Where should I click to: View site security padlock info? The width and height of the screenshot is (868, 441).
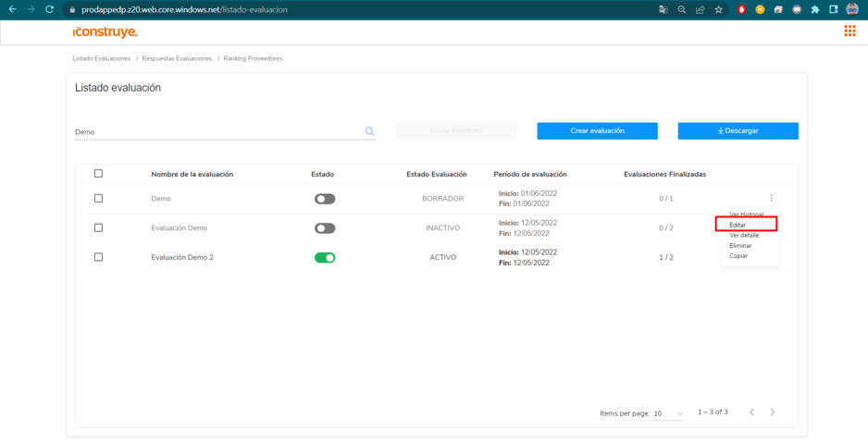point(71,9)
